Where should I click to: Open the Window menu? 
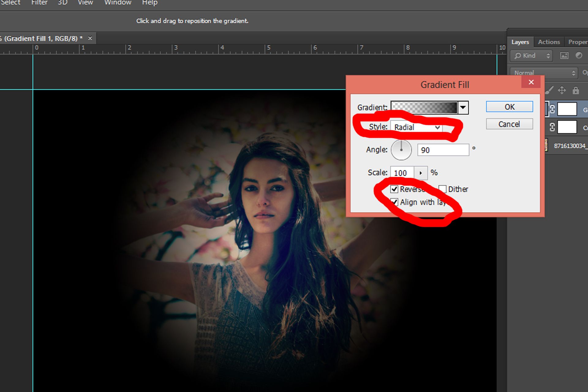tap(117, 3)
